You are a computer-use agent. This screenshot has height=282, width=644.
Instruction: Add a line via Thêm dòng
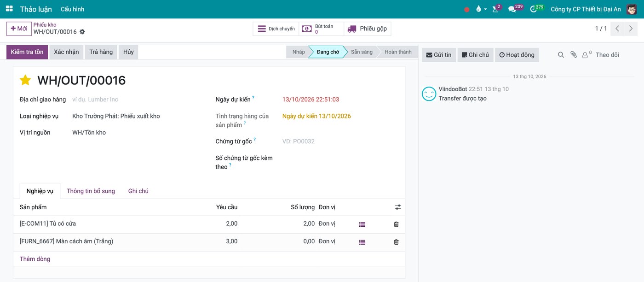[x=35, y=259]
